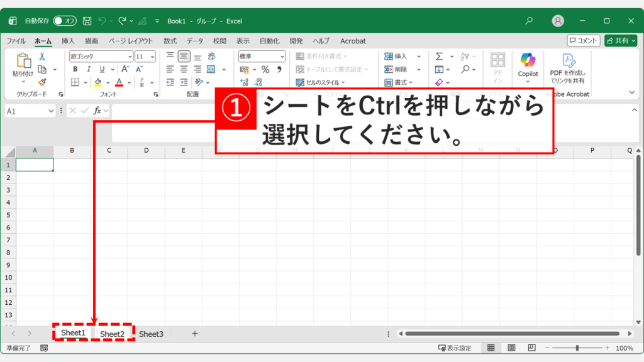This screenshot has height=362, width=644.
Task: Apply percent style from the number group
Action: 266,69
